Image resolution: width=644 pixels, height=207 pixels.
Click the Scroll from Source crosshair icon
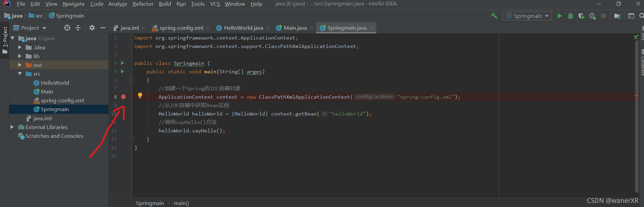pos(67,28)
